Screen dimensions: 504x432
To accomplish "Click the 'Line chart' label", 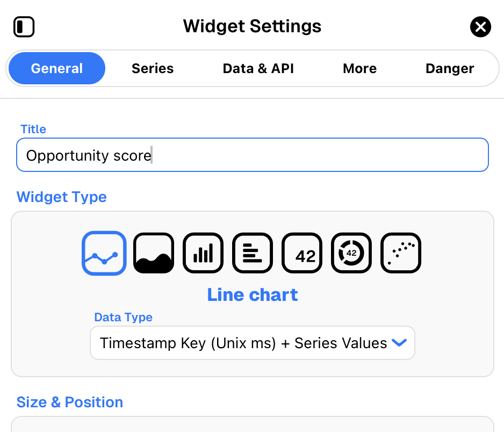I will coord(252,294).
